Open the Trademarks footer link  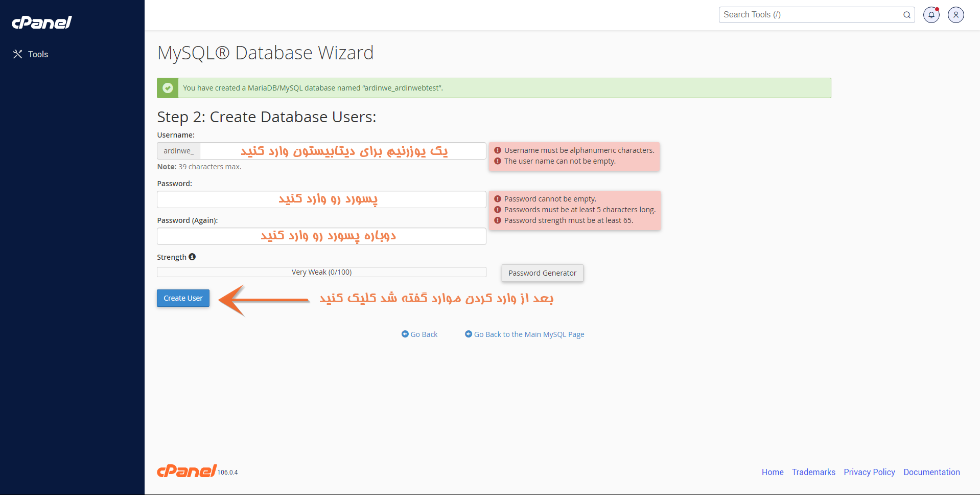813,472
